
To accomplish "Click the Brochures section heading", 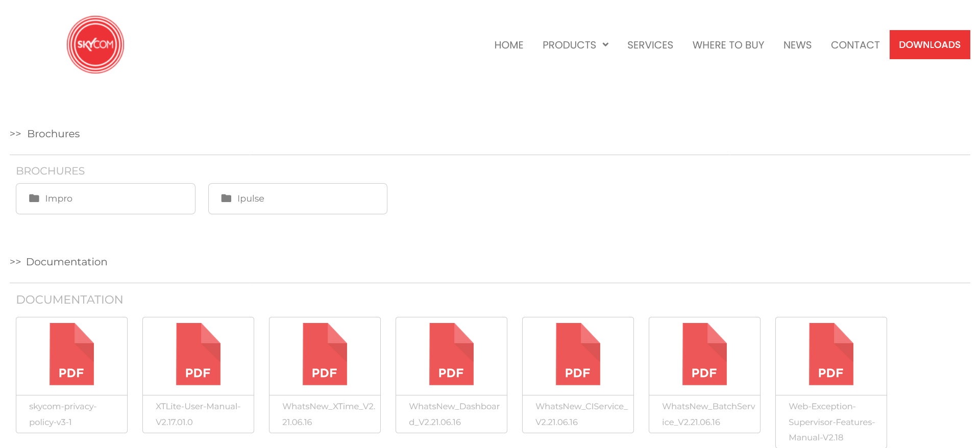I will pos(53,134).
